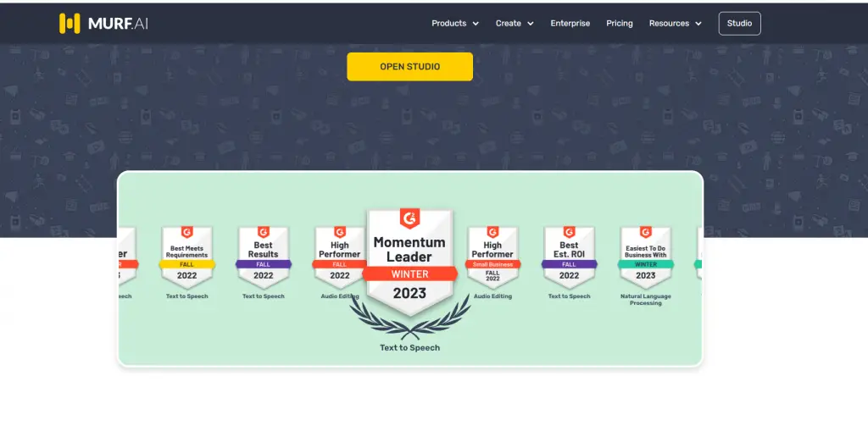Click the Momentum Leader Winter 2023 badge
The height and width of the screenshot is (431, 868).
click(x=409, y=262)
